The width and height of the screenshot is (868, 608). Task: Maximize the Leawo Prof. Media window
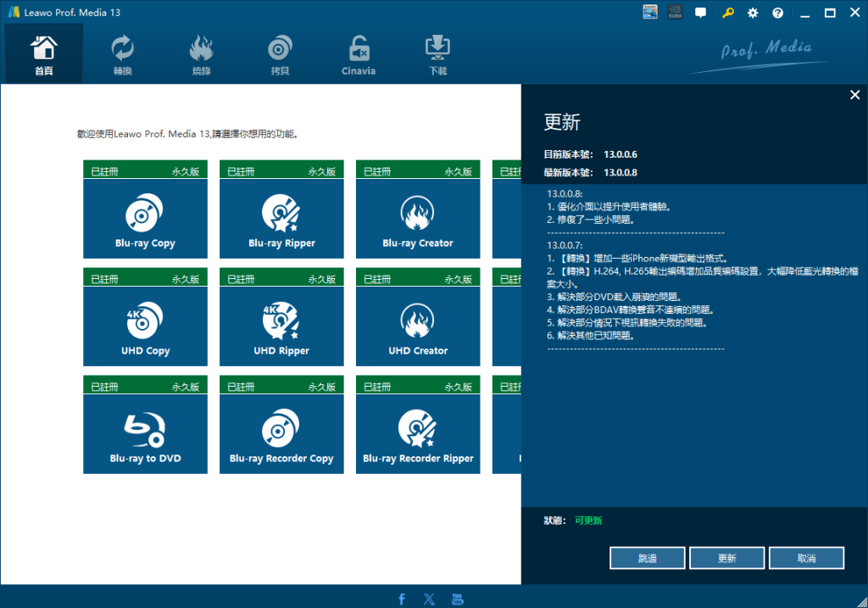[830, 13]
